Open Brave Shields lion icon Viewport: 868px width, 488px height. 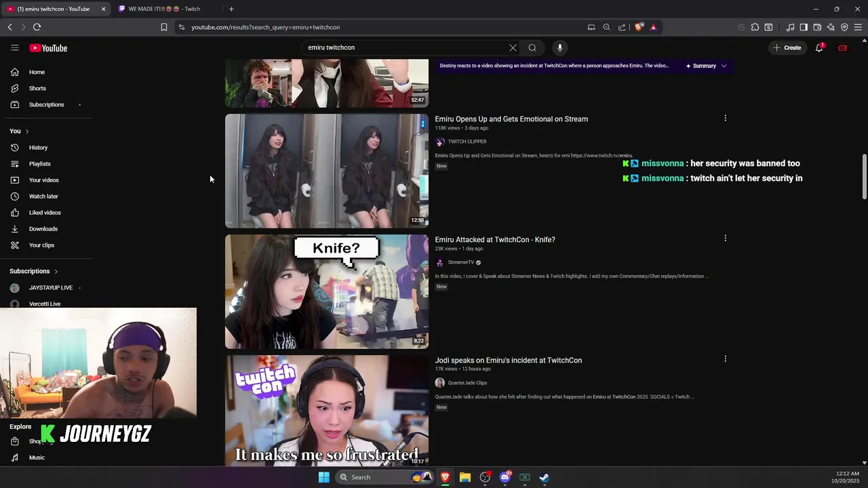638,27
